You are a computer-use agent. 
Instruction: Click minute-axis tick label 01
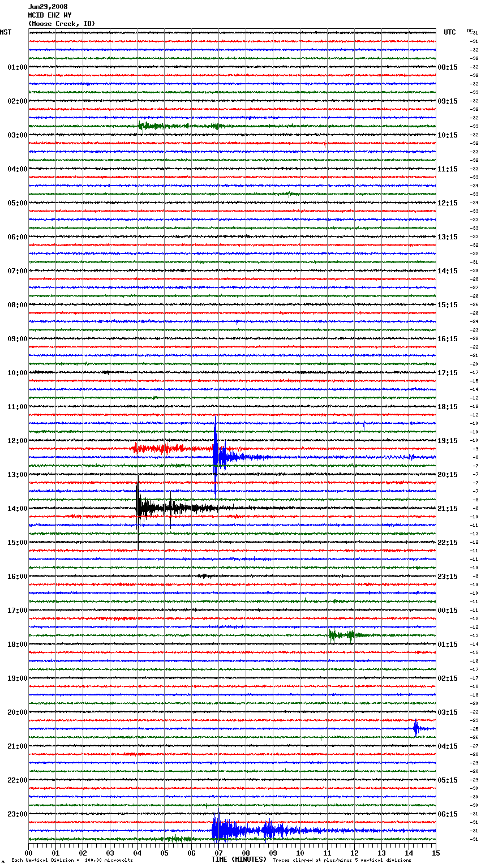click(55, 853)
